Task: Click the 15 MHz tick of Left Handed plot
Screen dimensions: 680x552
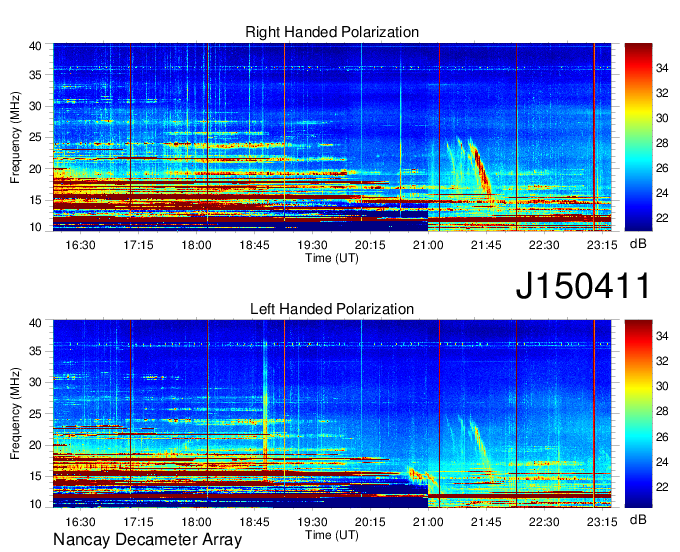Action: [x=35, y=477]
